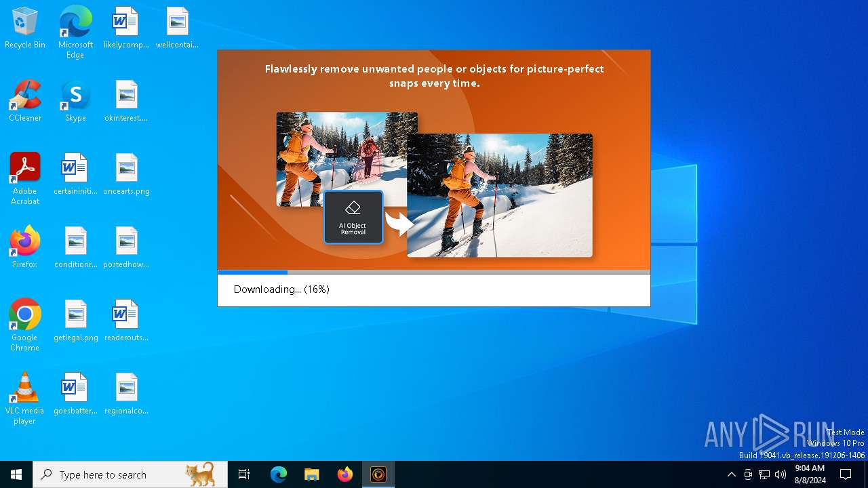The height and width of the screenshot is (488, 868).
Task: Open the Windows Start menu
Action: click(x=16, y=474)
